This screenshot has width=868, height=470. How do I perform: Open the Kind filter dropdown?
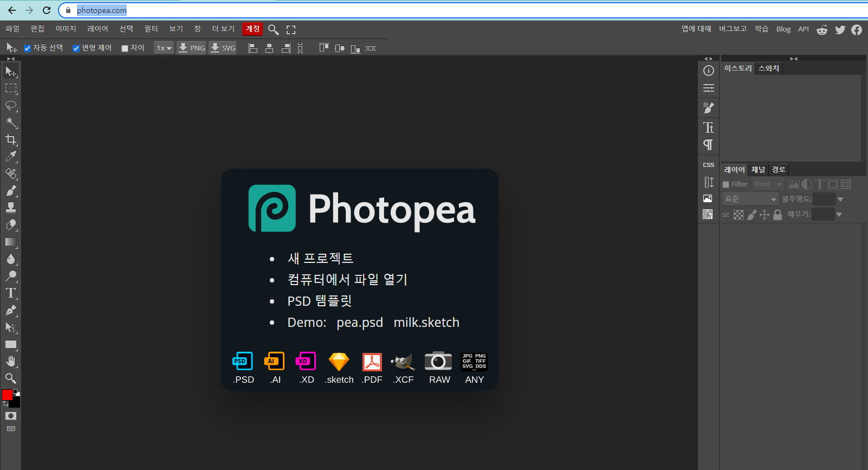[x=767, y=184]
